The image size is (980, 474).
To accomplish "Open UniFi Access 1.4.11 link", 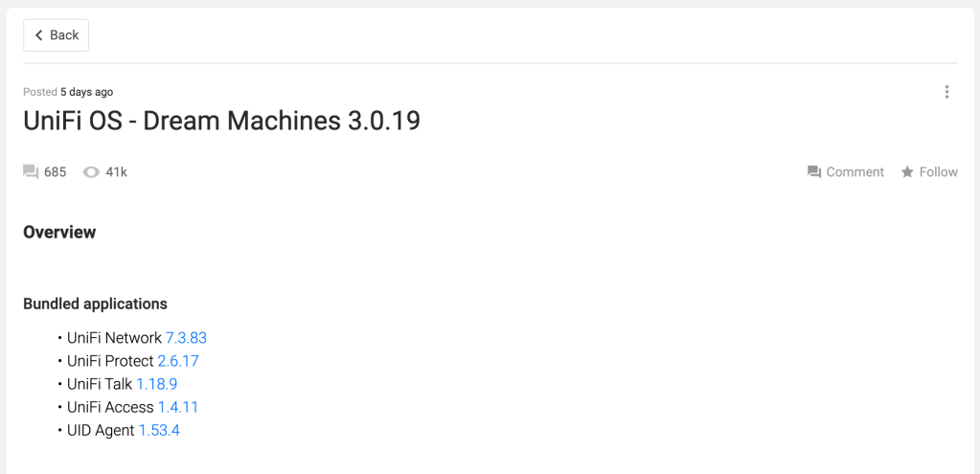I will 178,407.
